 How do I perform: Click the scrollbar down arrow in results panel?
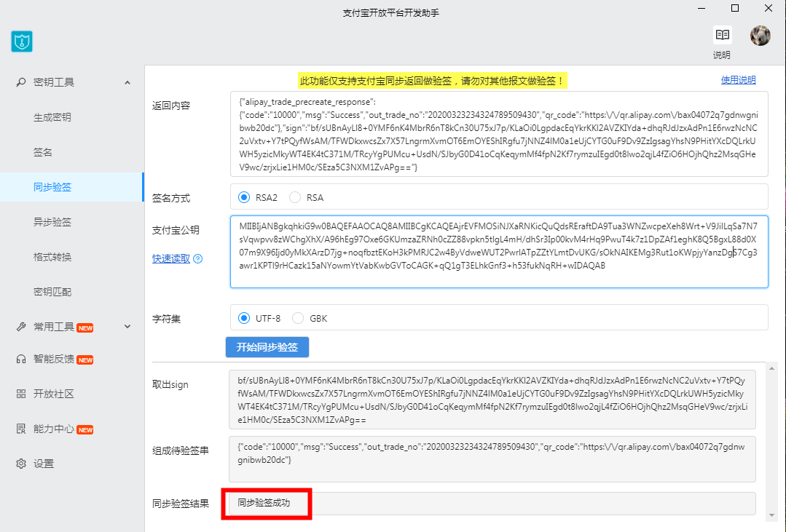click(772, 515)
